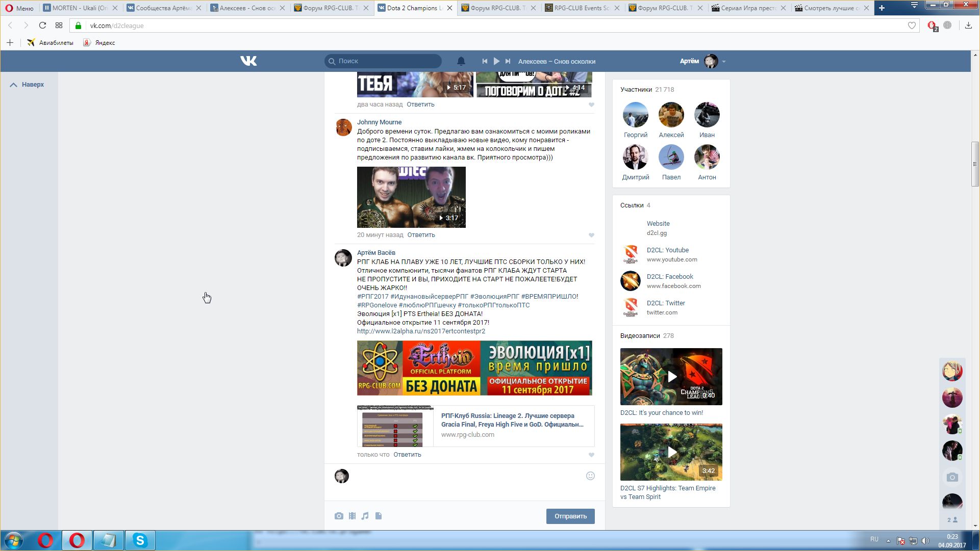Open the Website d2cl.gg link
The image size is (980, 551).
(658, 224)
